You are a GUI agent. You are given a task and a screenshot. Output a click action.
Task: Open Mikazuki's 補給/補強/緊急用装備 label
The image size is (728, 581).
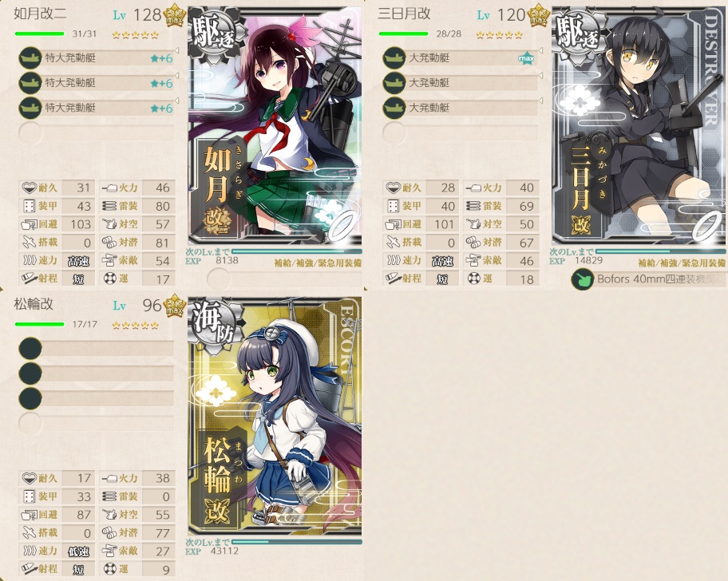click(682, 263)
